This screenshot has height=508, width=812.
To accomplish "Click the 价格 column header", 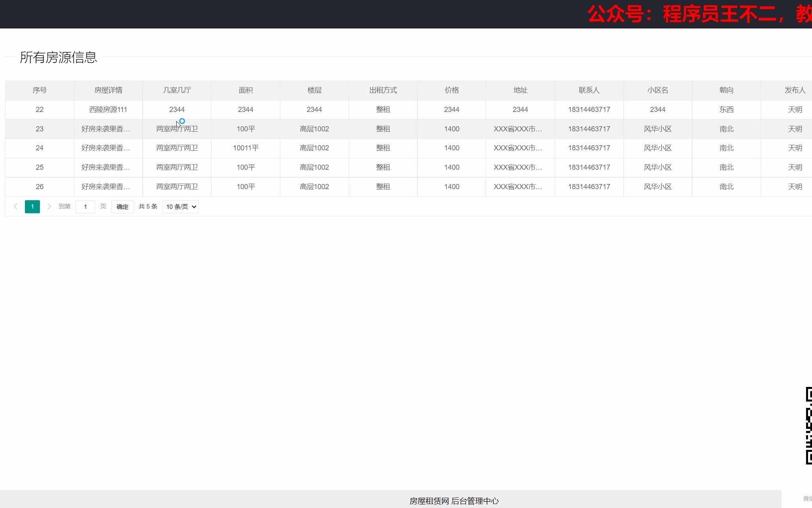I will tap(452, 90).
